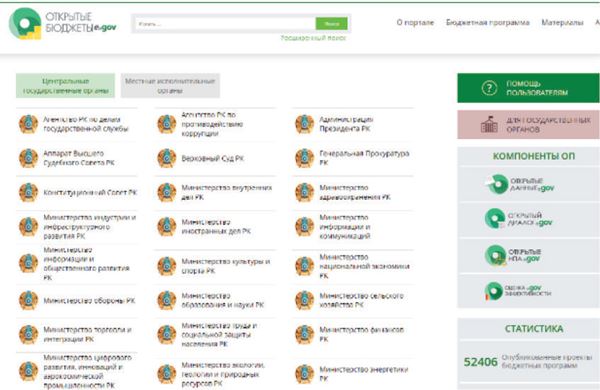The width and height of the screenshot is (600, 390).
Task: Click the emblem beside Министерство здравоохранения РК
Action: 305,193
